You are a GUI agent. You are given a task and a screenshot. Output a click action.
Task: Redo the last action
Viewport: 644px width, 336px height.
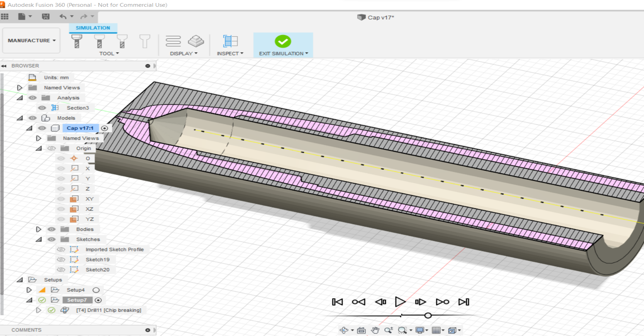(x=84, y=17)
